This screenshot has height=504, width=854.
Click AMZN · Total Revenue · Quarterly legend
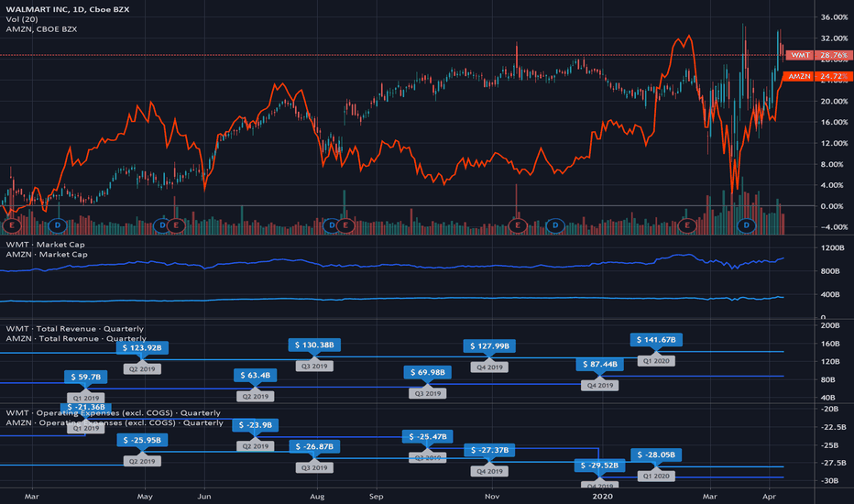76,338
